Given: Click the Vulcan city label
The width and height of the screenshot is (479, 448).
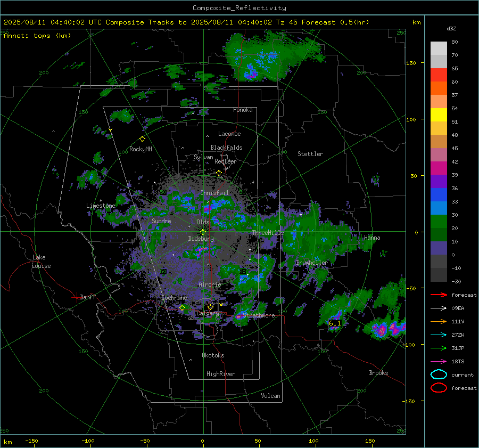Looking at the screenshot, I should pyautogui.click(x=270, y=396).
